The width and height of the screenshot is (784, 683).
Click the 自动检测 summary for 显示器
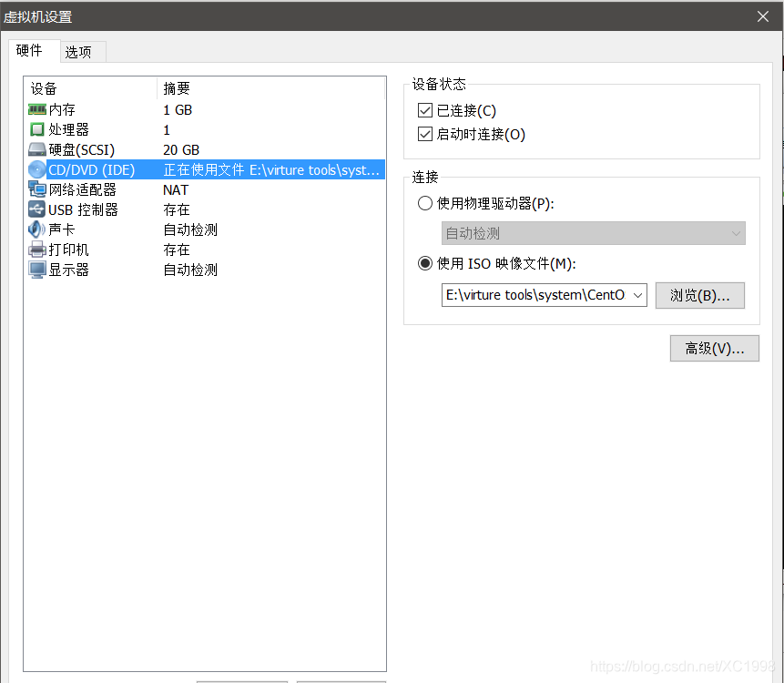click(x=190, y=270)
